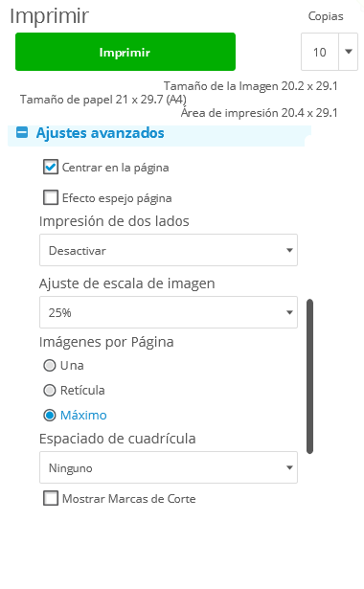Click the Efecto espejo página label text
364x589 pixels.
pyautogui.click(x=117, y=198)
